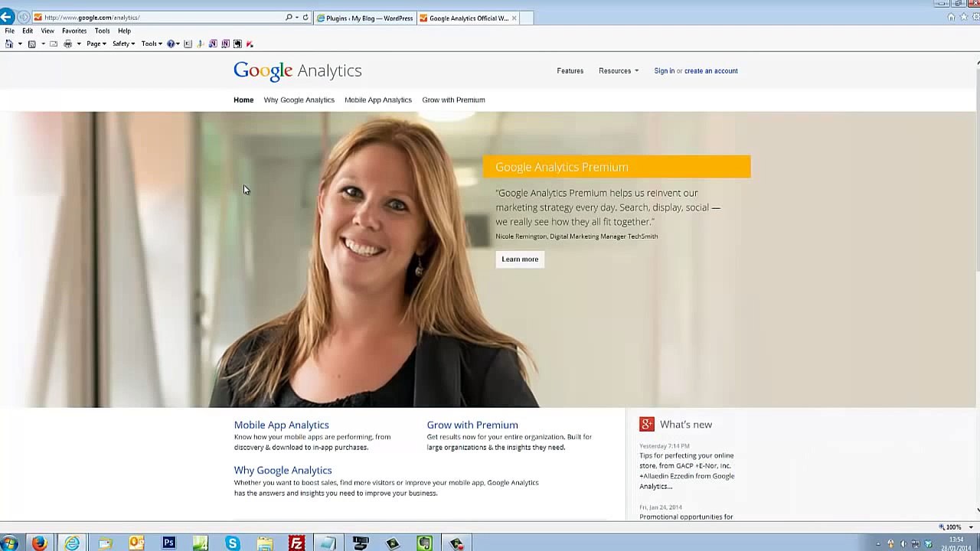
Task: Expand the Home icon dropdown arrow
Action: (x=20, y=44)
